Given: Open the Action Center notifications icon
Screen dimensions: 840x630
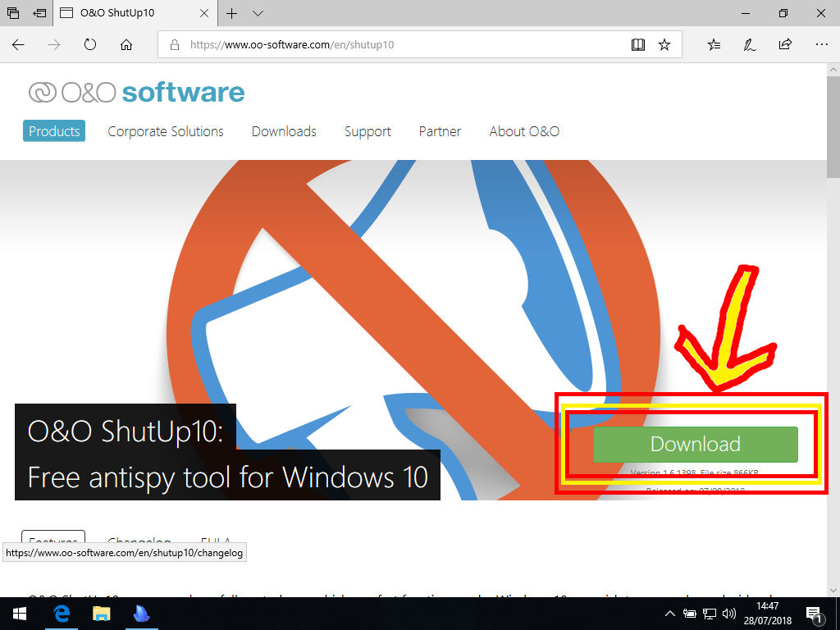Looking at the screenshot, I should [814, 614].
